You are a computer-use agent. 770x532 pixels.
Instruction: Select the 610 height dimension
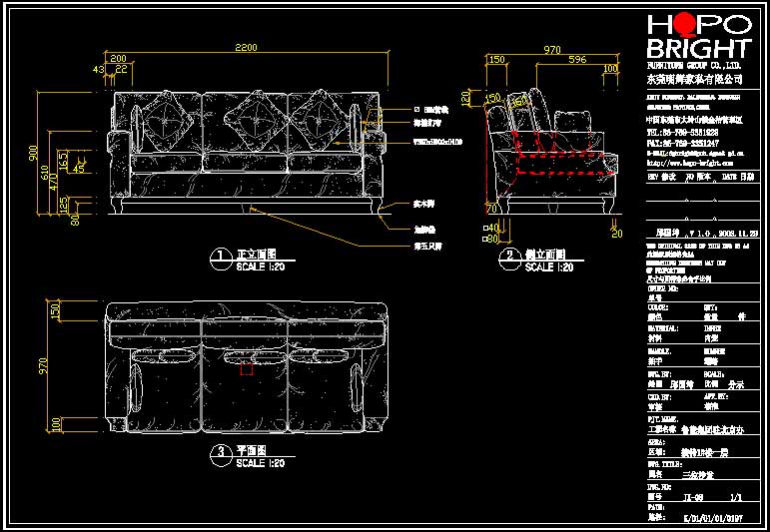click(x=44, y=173)
